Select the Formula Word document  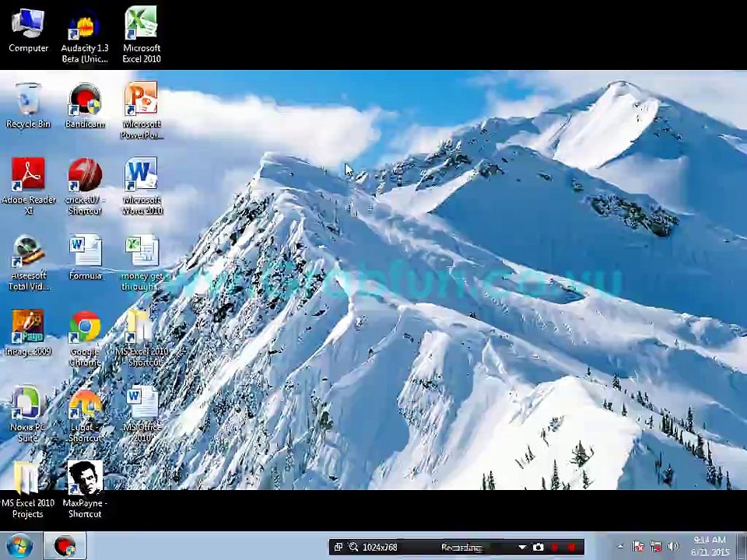[x=85, y=257]
